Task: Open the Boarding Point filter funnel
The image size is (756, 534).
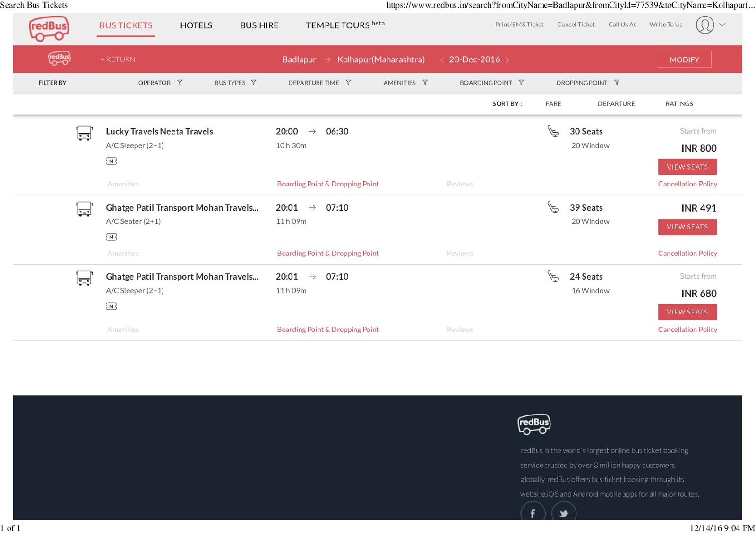Action: 521,83
